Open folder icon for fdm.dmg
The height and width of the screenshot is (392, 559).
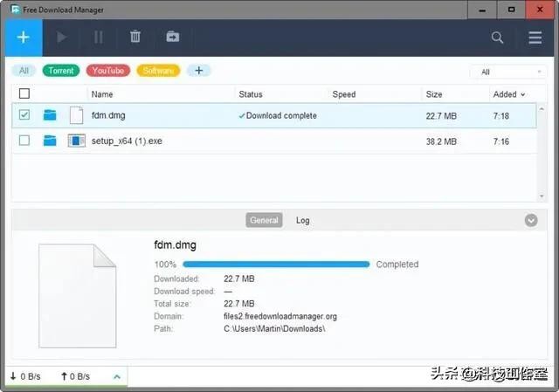pyautogui.click(x=50, y=115)
